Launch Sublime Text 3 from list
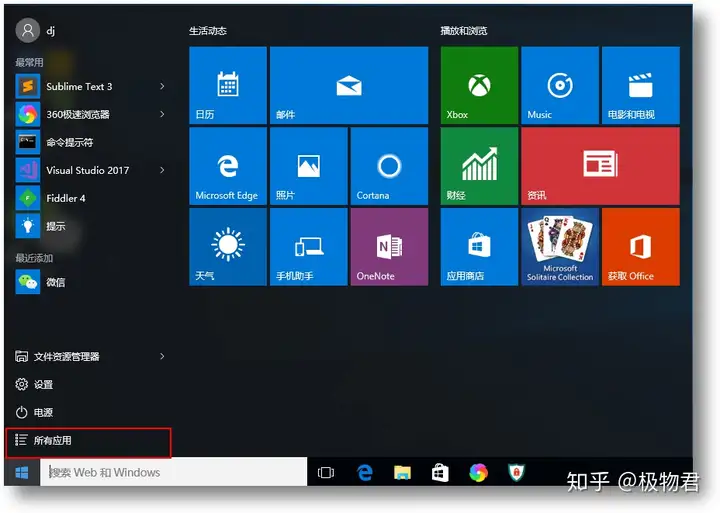The image size is (720, 513). (80, 86)
